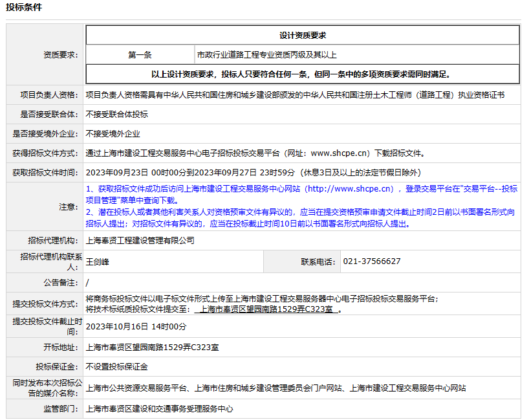
Task: Click the 不接受境外企业 value
Action: pyautogui.click(x=113, y=134)
